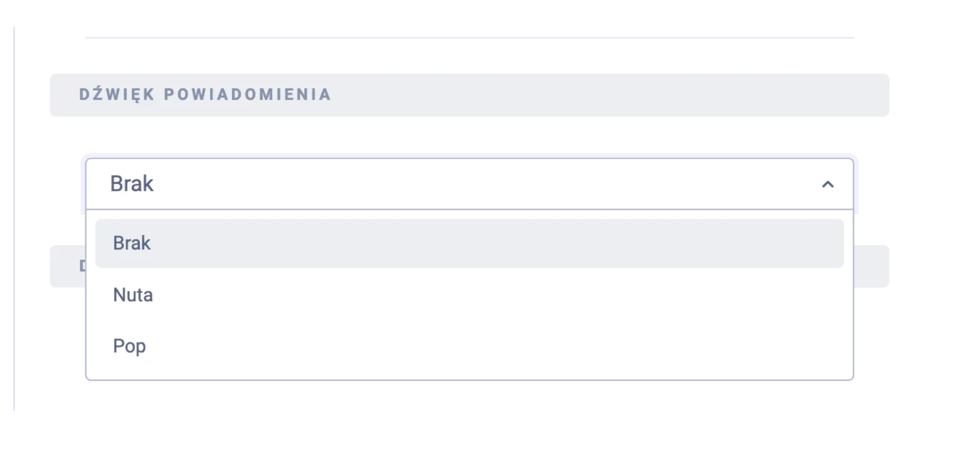
Task: Click the upward caret icon in the select box
Action: (x=827, y=184)
